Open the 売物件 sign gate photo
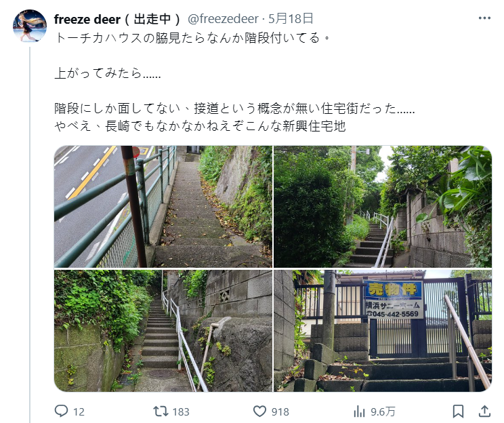 383,330
